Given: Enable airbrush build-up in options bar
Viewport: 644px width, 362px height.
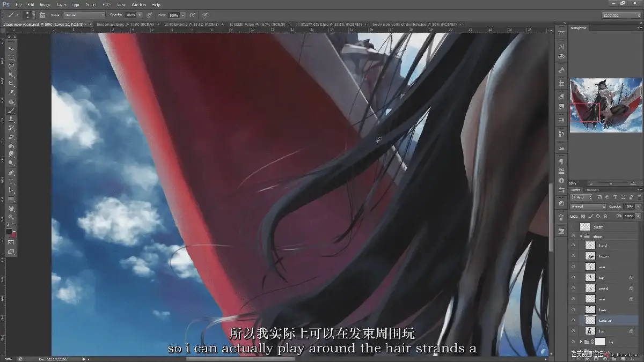Looking at the screenshot, I should coord(192,15).
